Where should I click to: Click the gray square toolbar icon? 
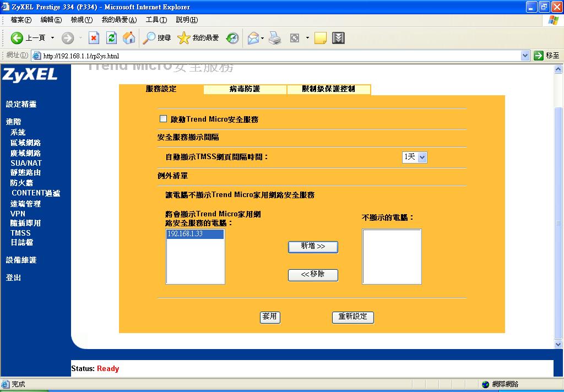tap(295, 38)
